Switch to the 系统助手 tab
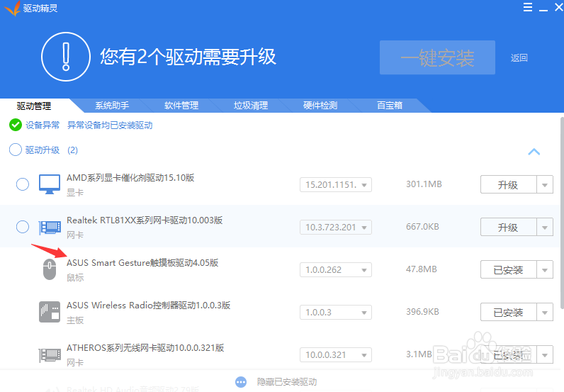Screen dimensions: 564x392 pos(112,106)
